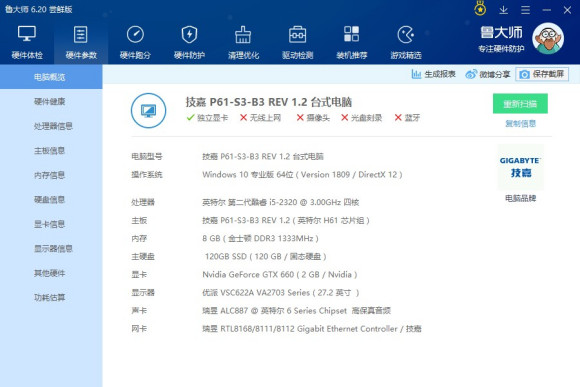Viewport: 580px width, 387px height.
Task: Click the download arrow icon in title bar
Action: (x=503, y=10)
